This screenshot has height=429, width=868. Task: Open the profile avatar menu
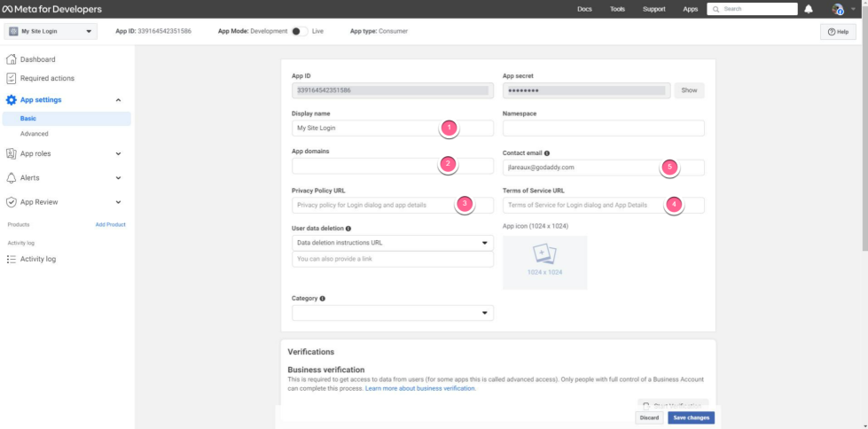coord(838,10)
